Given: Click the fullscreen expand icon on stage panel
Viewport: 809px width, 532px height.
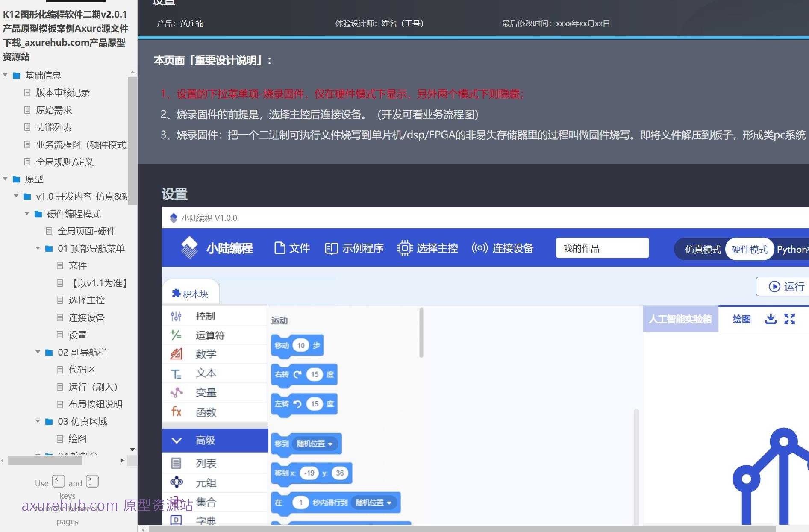Looking at the screenshot, I should pyautogui.click(x=789, y=319).
